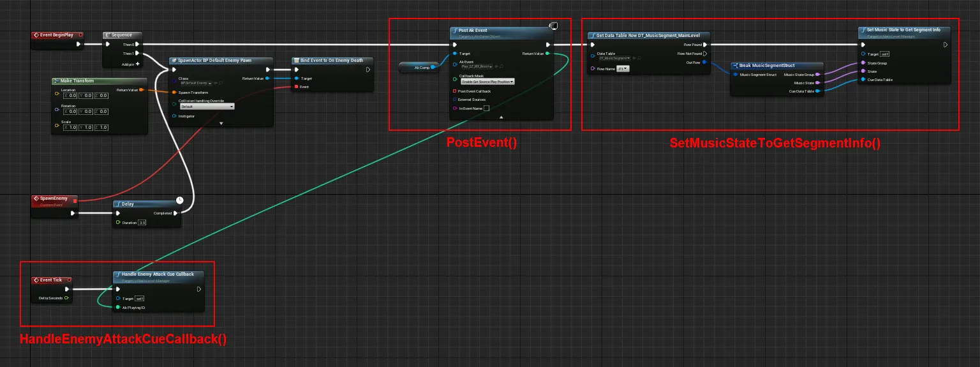The image size is (980, 367).
Task: Click the Make Transform Location input pin
Action: 57,93
